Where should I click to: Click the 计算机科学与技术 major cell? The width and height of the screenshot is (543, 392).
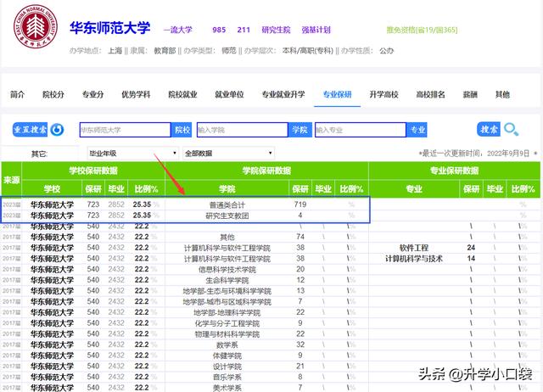coord(414,259)
